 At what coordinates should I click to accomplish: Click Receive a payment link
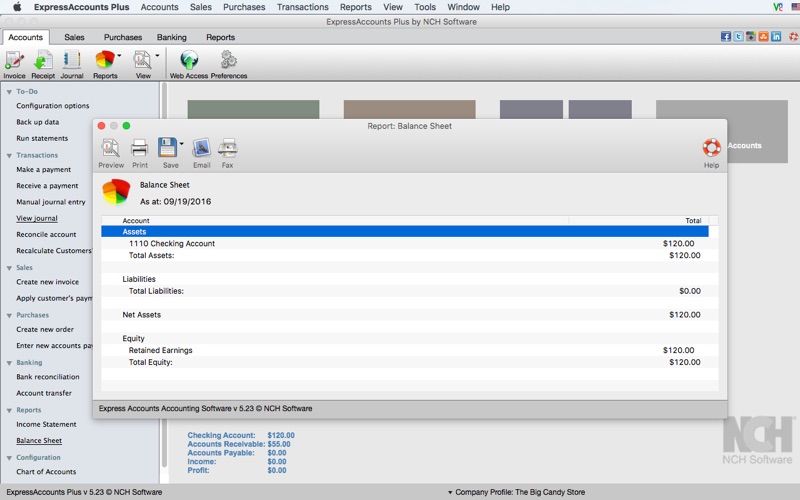pyautogui.click(x=47, y=186)
